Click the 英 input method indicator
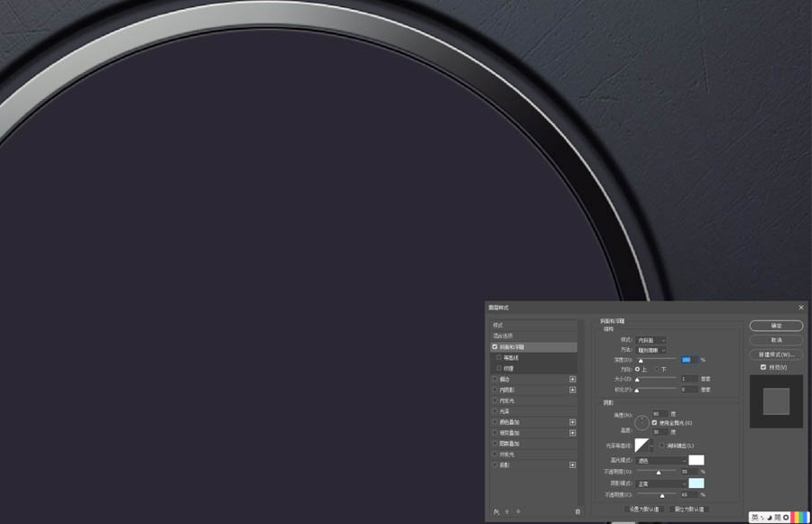The image size is (812, 524). [x=755, y=518]
